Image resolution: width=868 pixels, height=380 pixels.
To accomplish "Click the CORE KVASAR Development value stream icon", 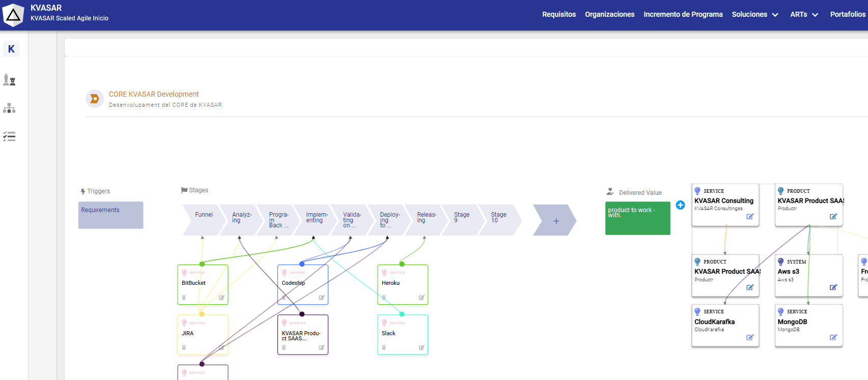I will point(94,99).
